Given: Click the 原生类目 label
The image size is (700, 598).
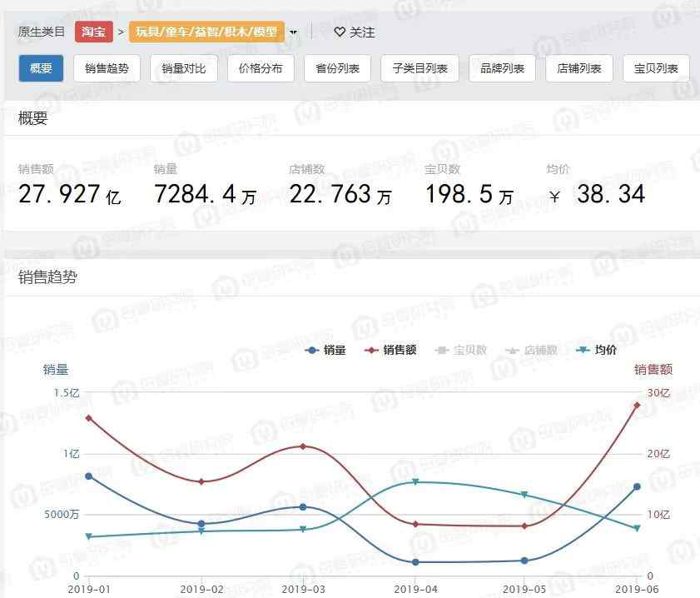Looking at the screenshot, I should pyautogui.click(x=42, y=32).
